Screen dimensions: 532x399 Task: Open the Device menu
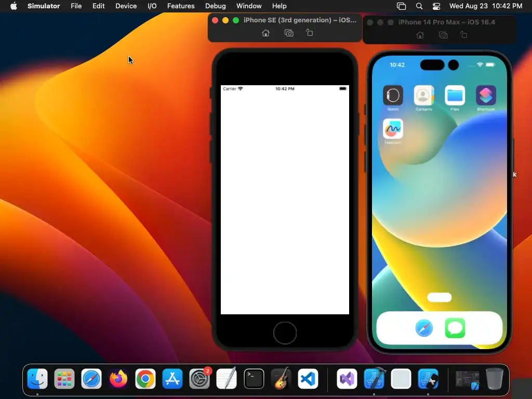(126, 6)
